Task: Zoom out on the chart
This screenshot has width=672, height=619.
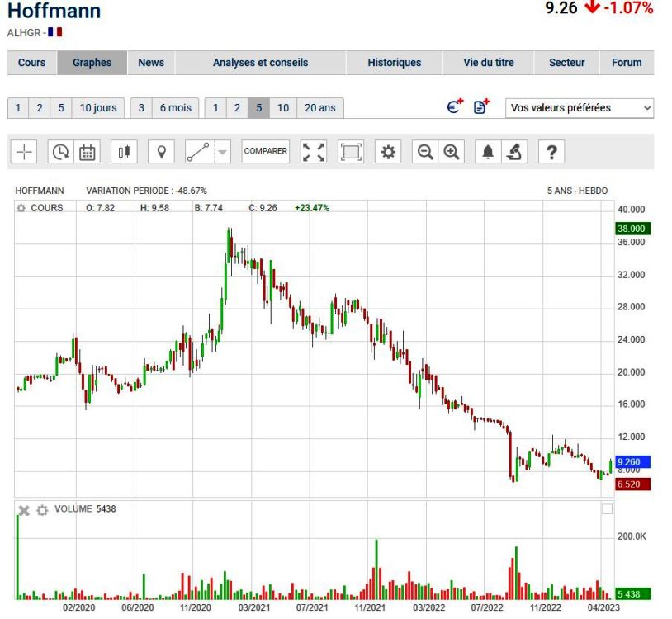Action: coord(425,152)
